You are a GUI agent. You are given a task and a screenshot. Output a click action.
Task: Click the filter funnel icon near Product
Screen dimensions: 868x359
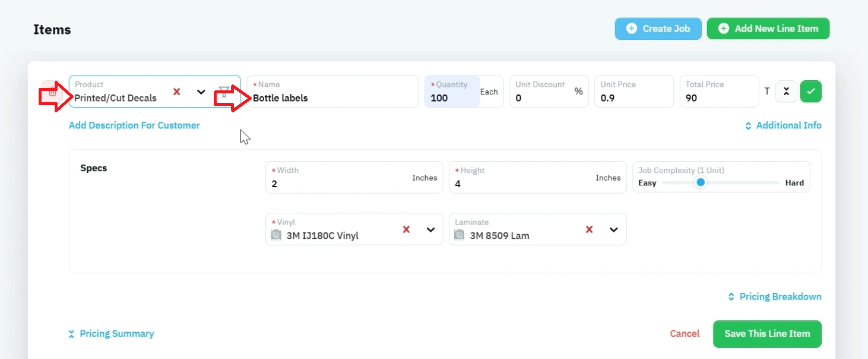224,92
